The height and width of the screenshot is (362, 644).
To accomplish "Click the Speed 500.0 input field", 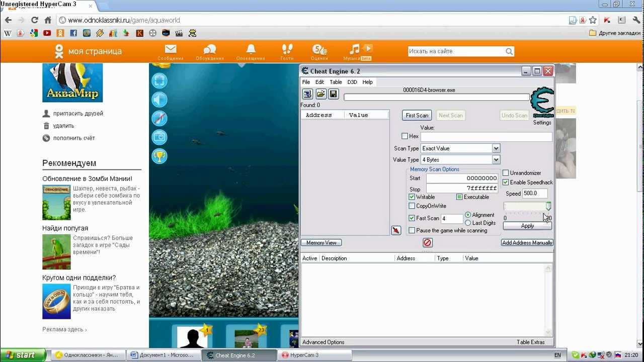I will (x=535, y=194).
